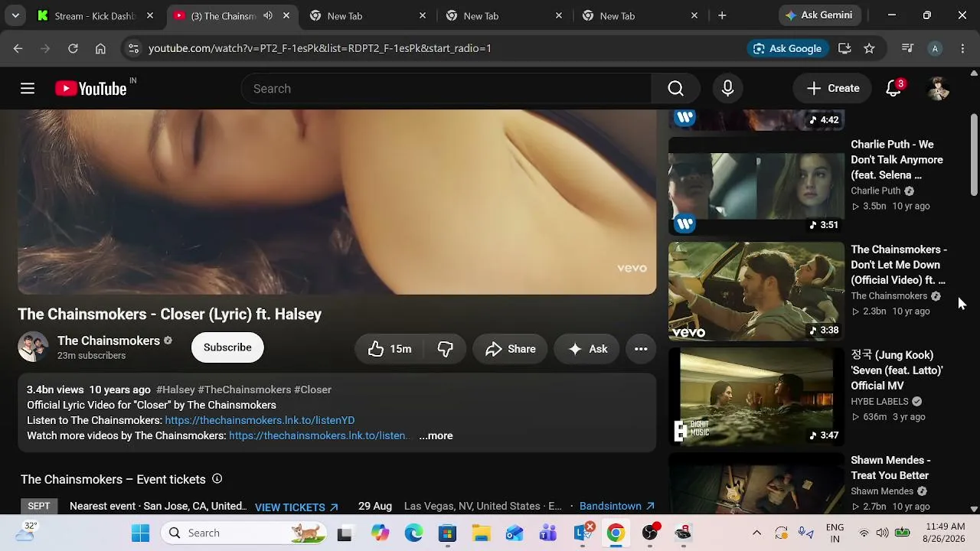Open the Charlie Puth video thumbnail
Image resolution: width=980 pixels, height=551 pixels.
[756, 186]
